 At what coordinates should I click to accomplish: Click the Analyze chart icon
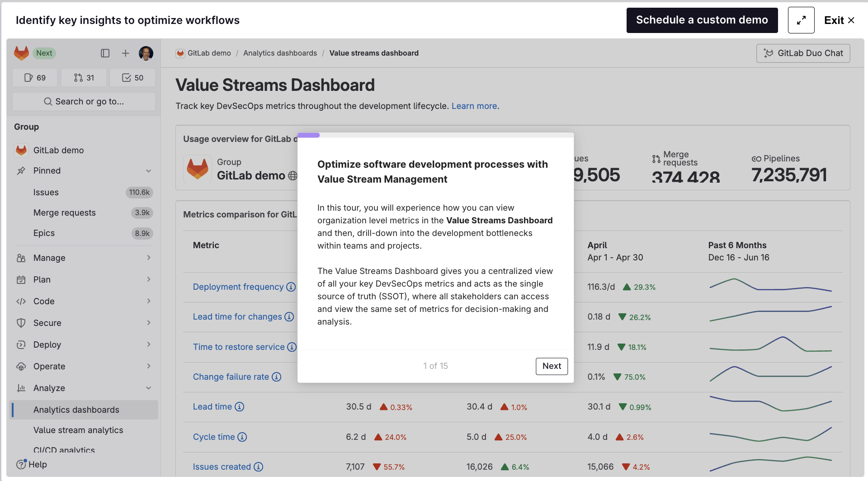tap(21, 388)
